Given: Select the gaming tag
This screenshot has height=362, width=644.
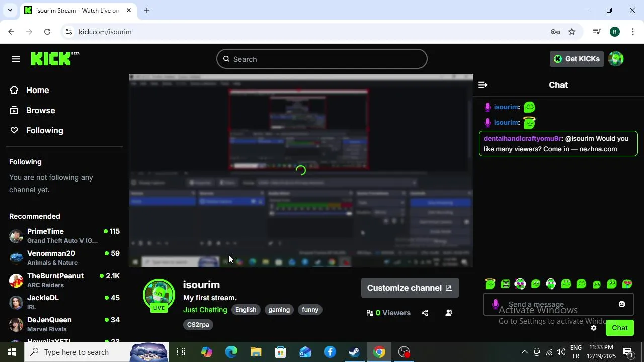Looking at the screenshot, I should click(x=279, y=310).
